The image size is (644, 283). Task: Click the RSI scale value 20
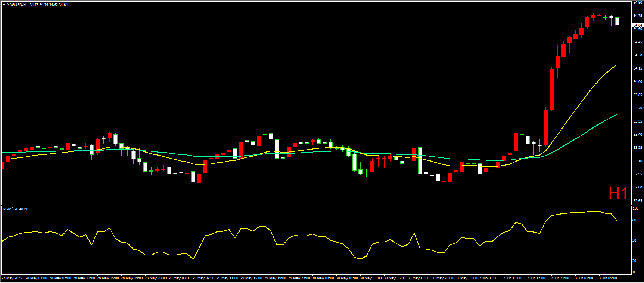634,261
